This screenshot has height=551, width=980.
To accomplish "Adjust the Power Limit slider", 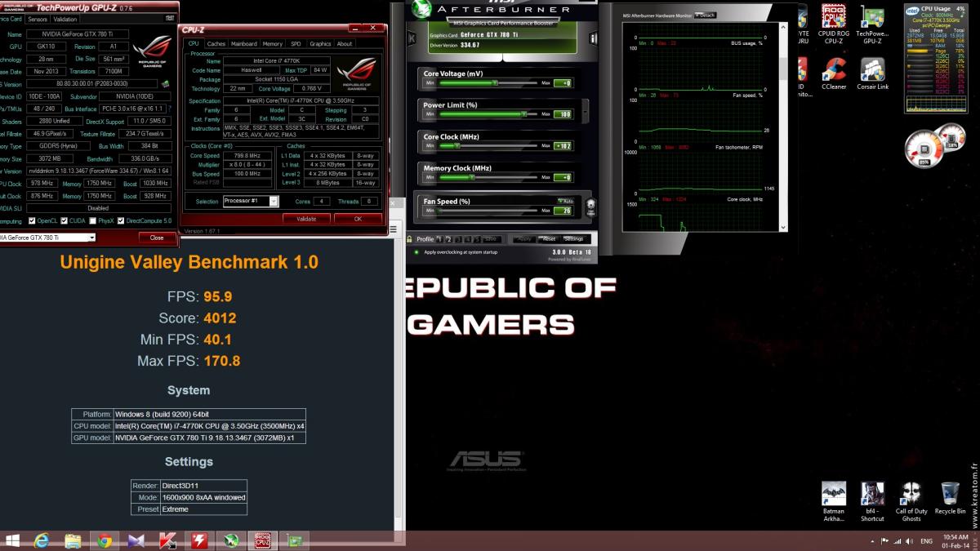I will coord(488,114).
